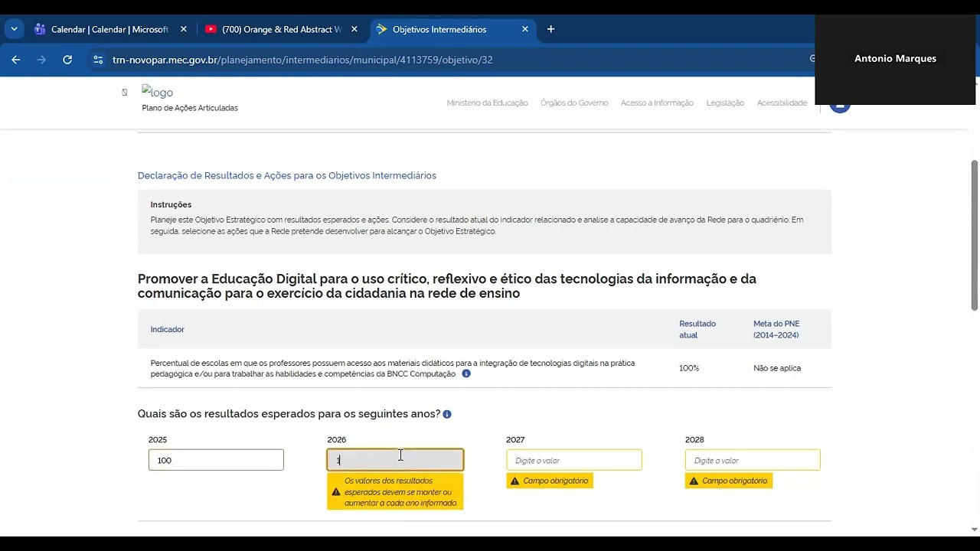Click the small menu icon left of the logo

[124, 92]
